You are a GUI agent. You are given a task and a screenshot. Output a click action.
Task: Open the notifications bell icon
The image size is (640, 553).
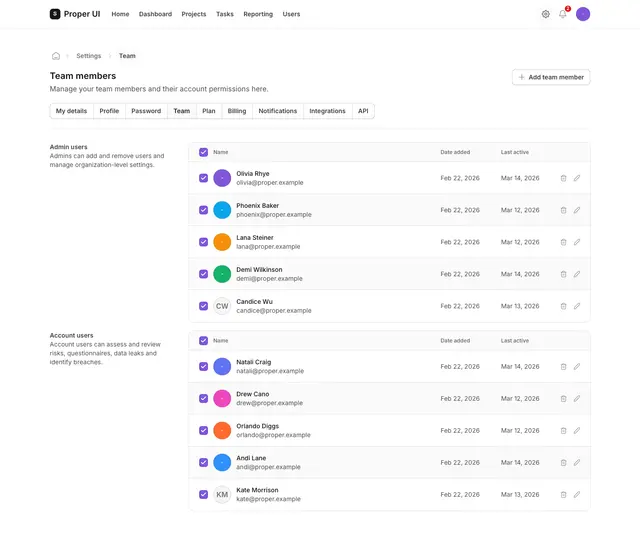click(x=562, y=14)
